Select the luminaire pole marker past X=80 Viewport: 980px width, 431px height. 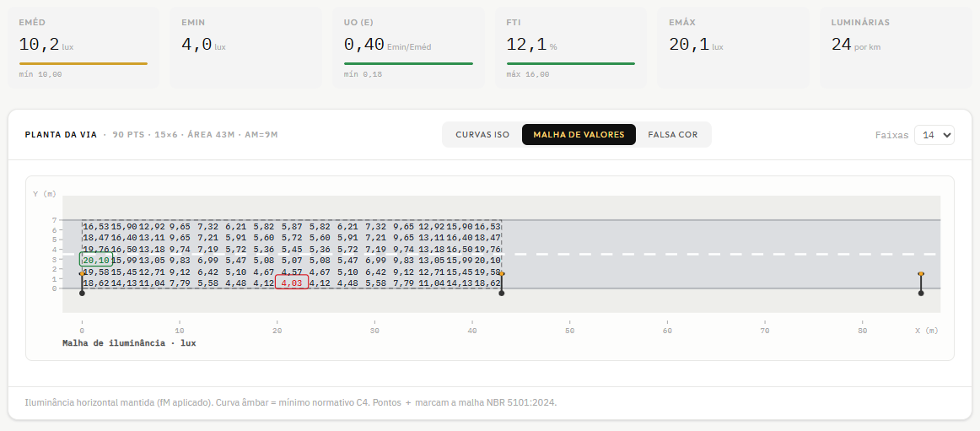[921, 283]
